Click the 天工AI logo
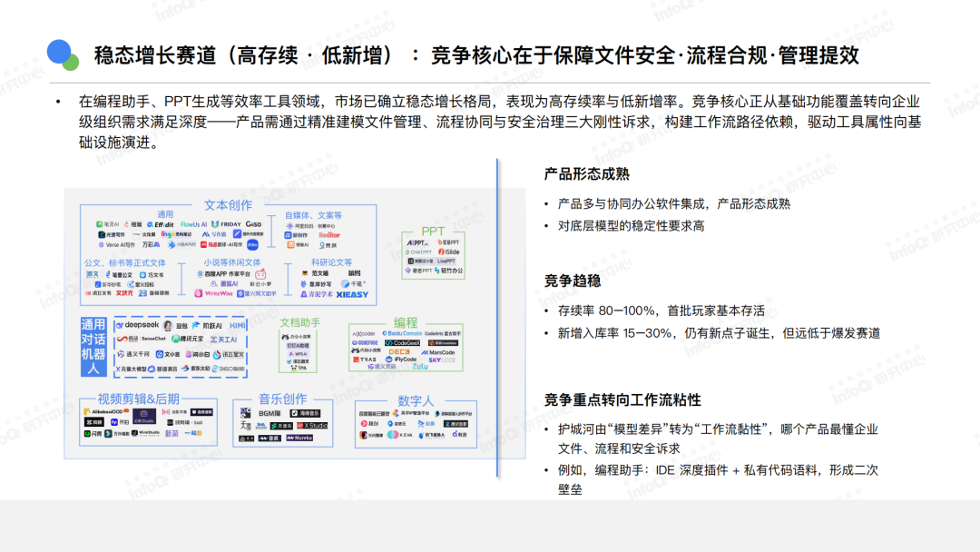 (223, 340)
